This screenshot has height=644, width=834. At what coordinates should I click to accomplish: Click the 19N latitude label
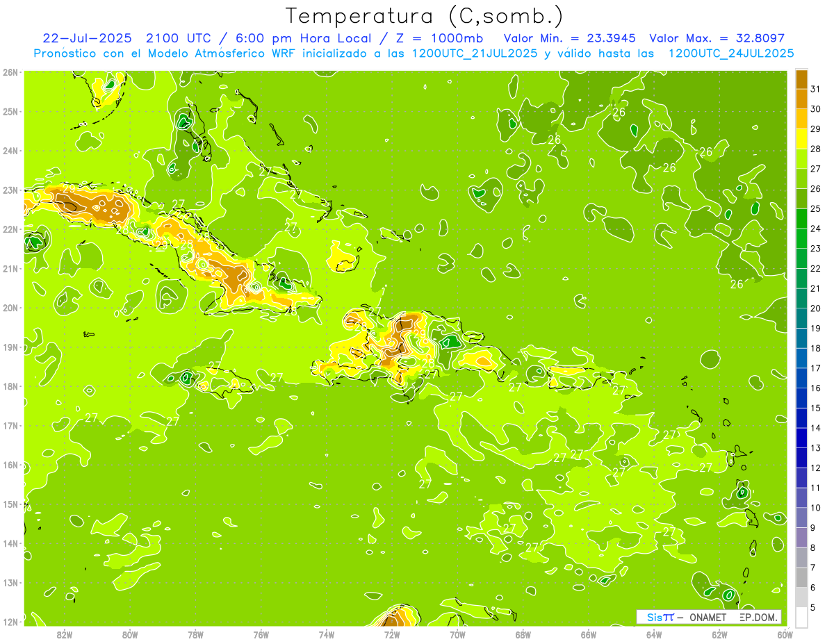tap(10, 347)
